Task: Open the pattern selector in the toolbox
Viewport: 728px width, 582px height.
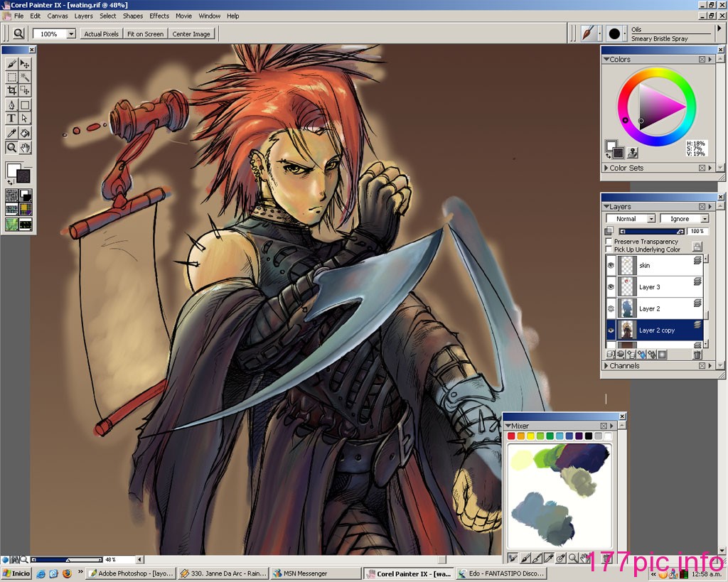Action: point(12,210)
